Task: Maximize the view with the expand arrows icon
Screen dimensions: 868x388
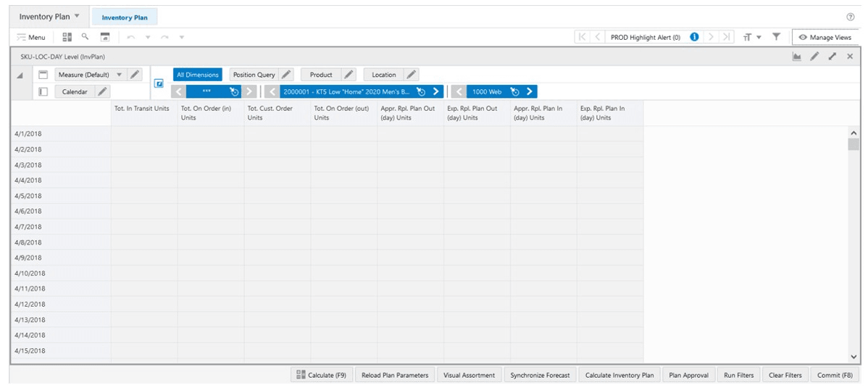Action: click(x=832, y=57)
